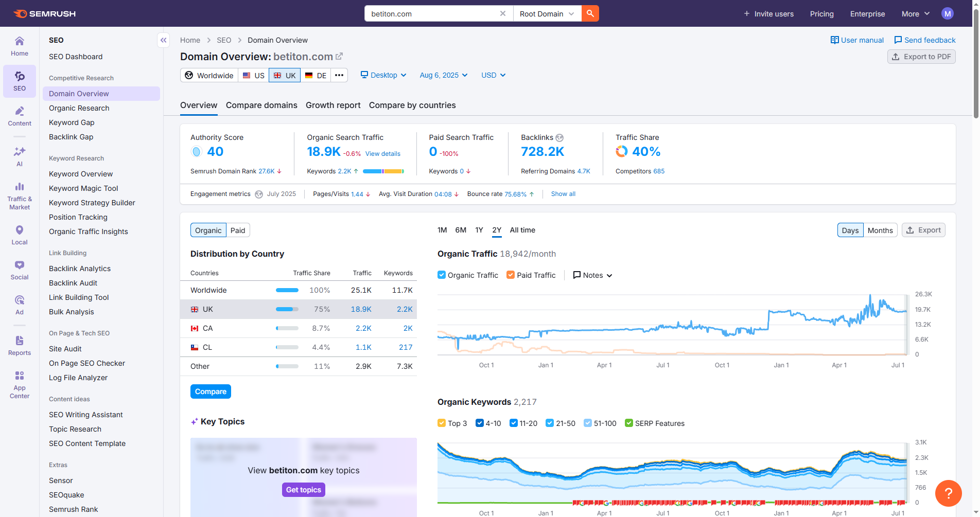Open betiton.com external link icon
The image size is (980, 517).
click(339, 57)
